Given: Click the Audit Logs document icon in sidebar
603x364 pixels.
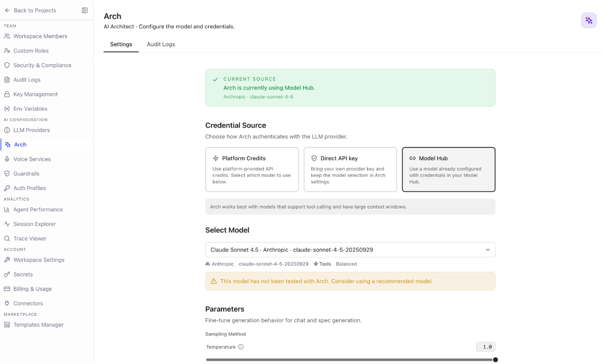Looking at the screenshot, I should coord(7,80).
